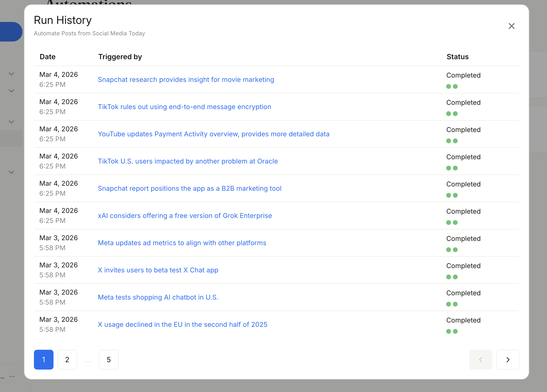547x392 pixels.
Task: Click the Date column header
Action: click(47, 57)
